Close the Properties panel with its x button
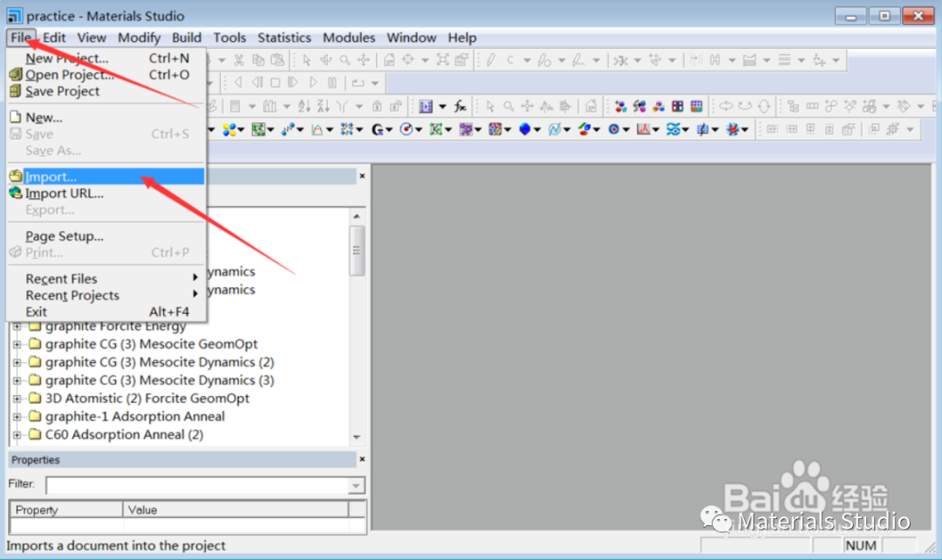 tap(362, 460)
